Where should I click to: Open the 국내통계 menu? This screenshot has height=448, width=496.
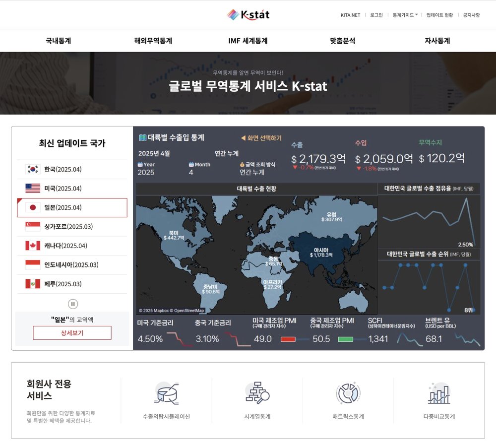[59, 41]
